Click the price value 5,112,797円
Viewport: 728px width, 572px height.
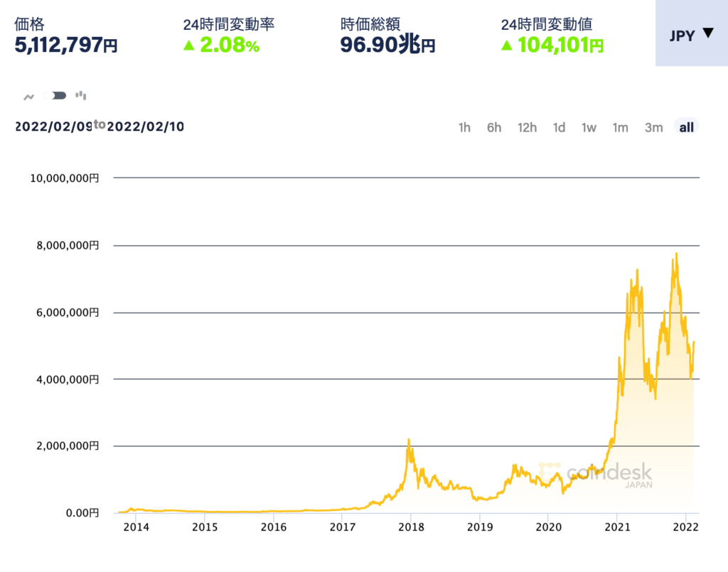point(66,45)
